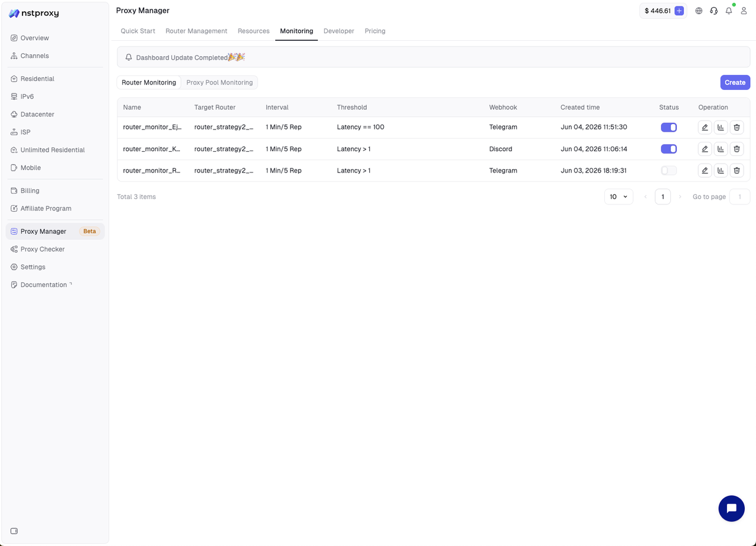Open the notifications bell
The height and width of the screenshot is (546, 756).
[729, 11]
